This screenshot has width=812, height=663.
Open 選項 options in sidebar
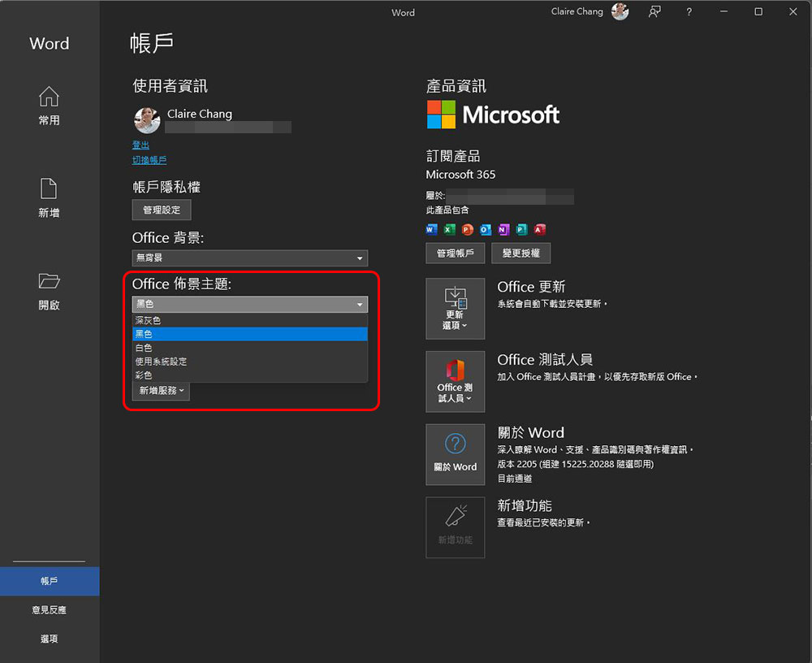pos(50,639)
